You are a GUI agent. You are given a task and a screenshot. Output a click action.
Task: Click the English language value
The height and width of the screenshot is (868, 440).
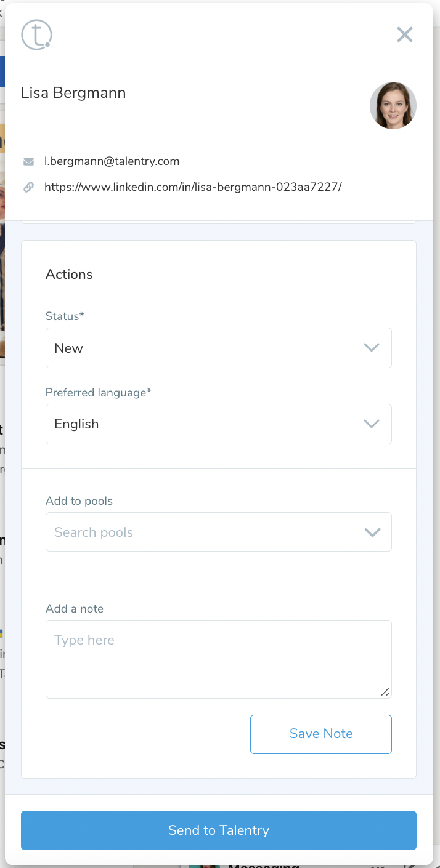(x=76, y=424)
